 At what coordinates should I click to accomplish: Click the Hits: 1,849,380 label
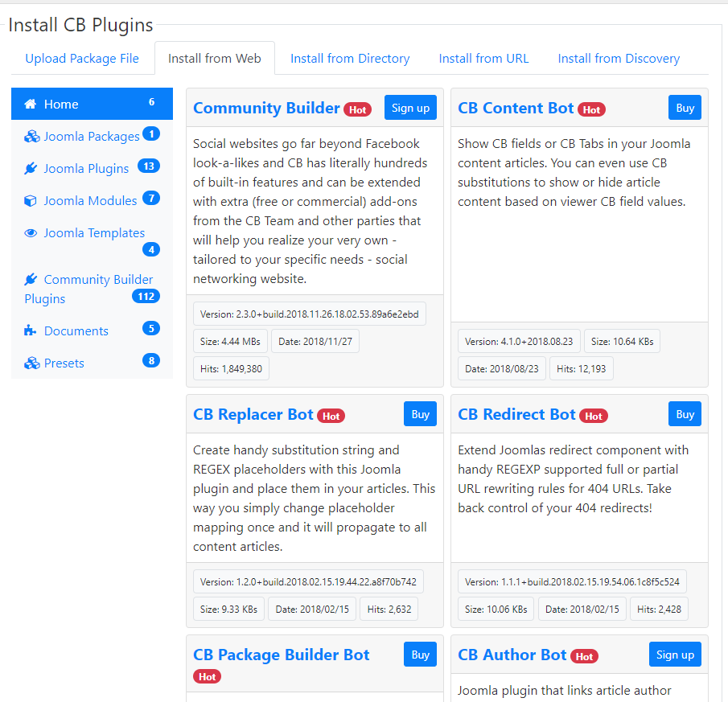coord(231,369)
